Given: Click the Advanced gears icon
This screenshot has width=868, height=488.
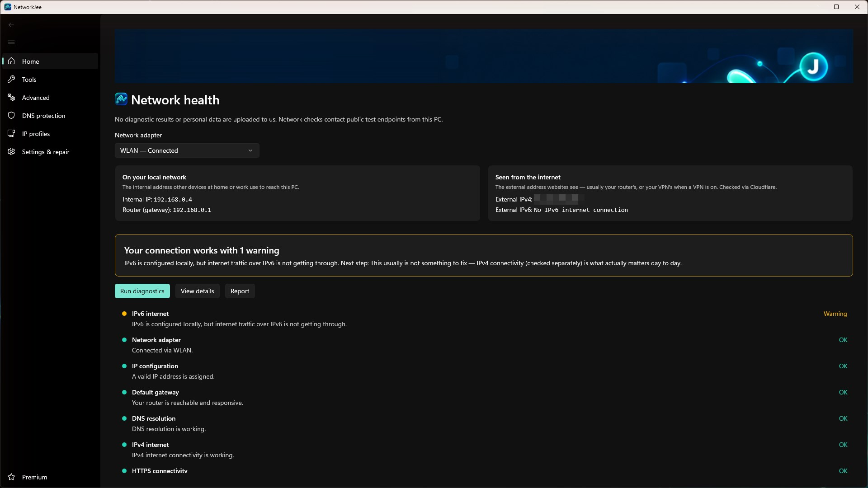Looking at the screenshot, I should click(12, 97).
